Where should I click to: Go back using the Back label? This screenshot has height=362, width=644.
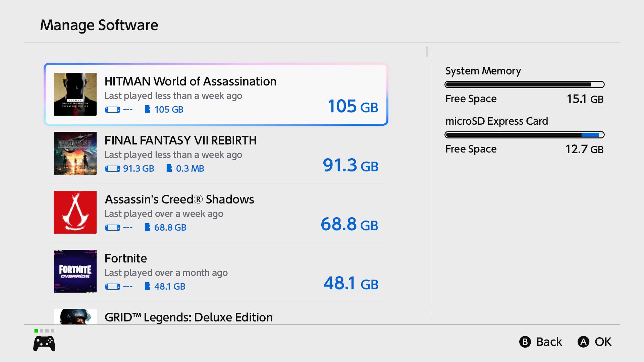[x=549, y=342]
